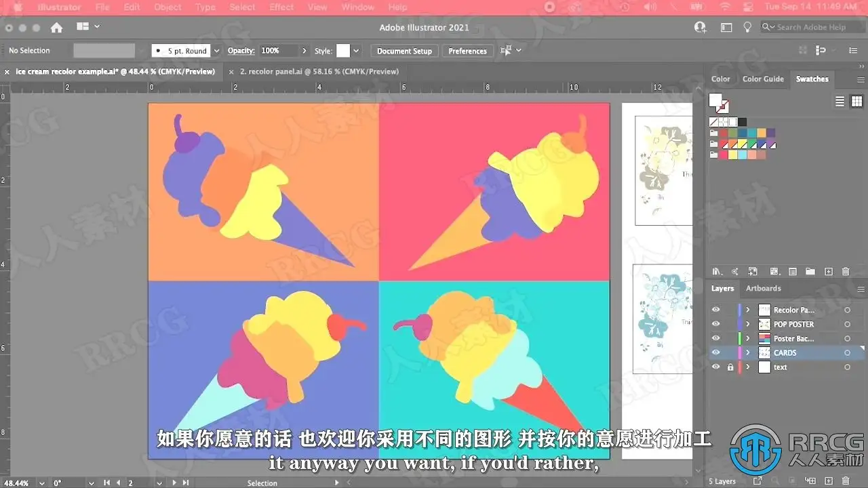Viewport: 868px width, 488px height.
Task: Click the Opacity value field
Action: coord(278,51)
